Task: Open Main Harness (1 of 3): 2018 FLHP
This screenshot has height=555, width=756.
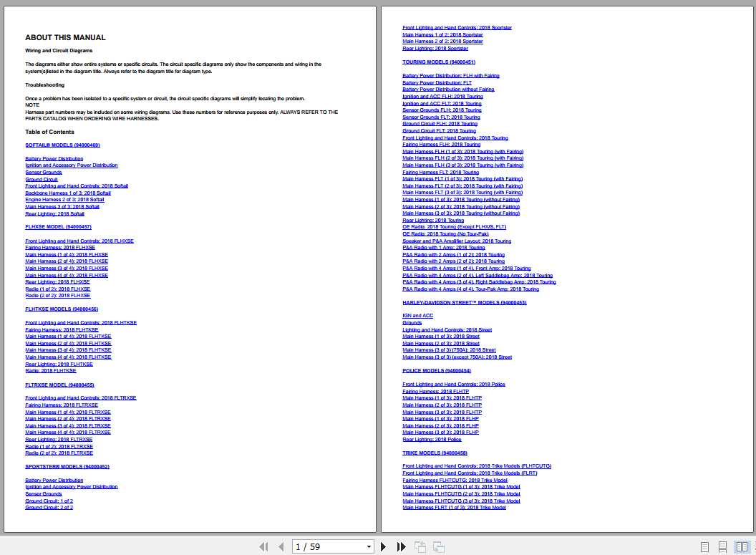Action: pyautogui.click(x=441, y=418)
